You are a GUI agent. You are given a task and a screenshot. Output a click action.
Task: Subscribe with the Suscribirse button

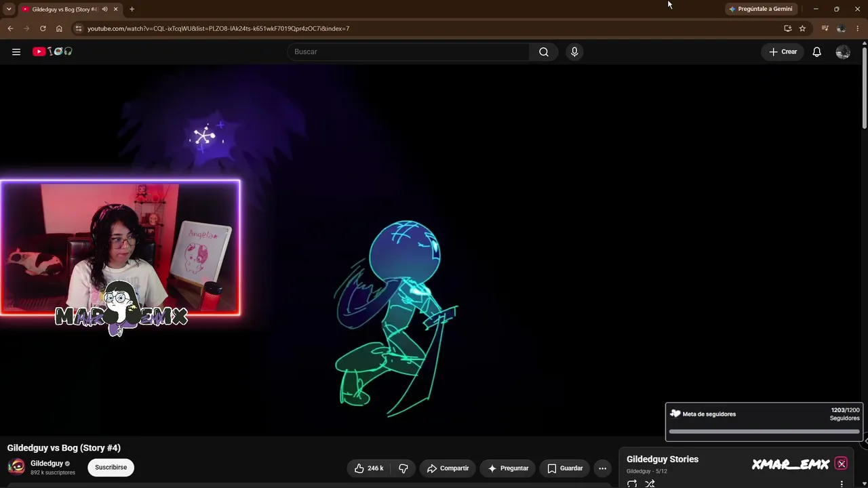point(111,467)
